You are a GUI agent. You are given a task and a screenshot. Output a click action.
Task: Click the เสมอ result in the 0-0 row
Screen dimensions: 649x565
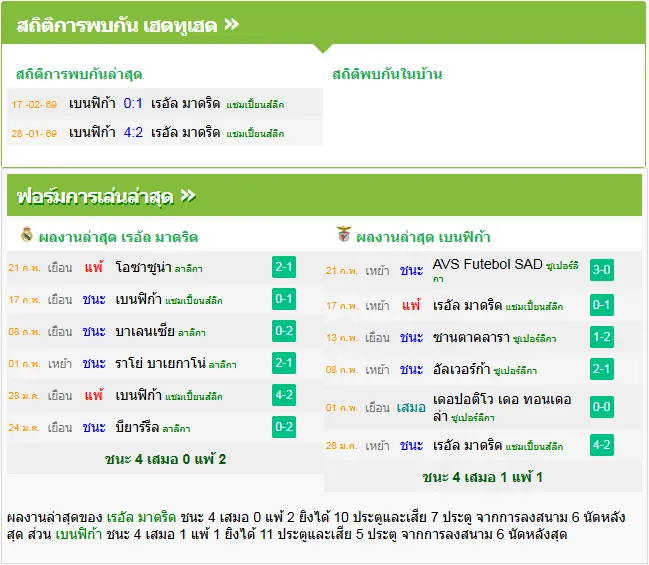pyautogui.click(x=411, y=408)
